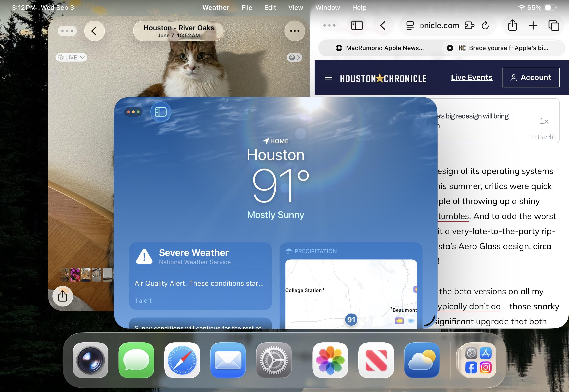Screen dimensions: 569x392
Task: Click the Account button
Action: [531, 77]
